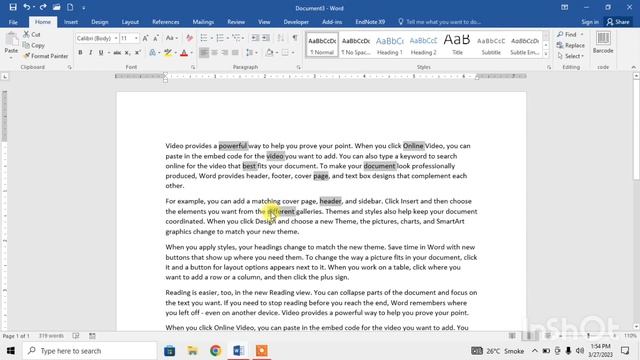
Task: Apply text effects and typography
Action: point(153,53)
